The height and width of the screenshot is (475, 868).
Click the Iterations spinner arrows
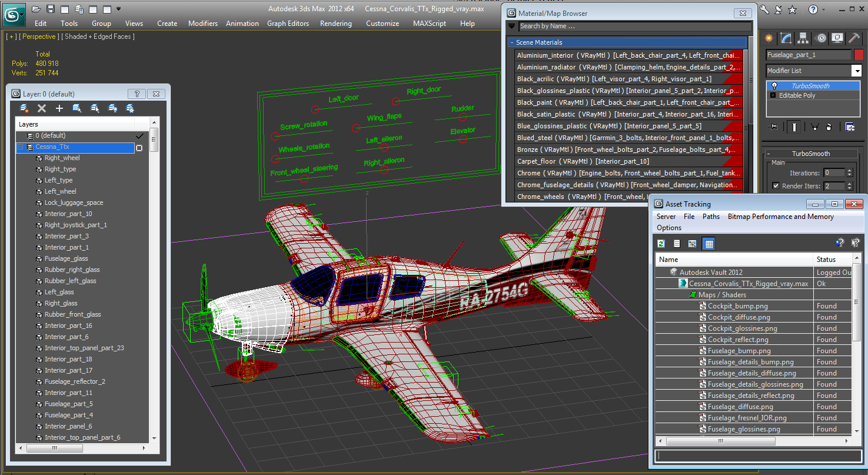(849, 173)
